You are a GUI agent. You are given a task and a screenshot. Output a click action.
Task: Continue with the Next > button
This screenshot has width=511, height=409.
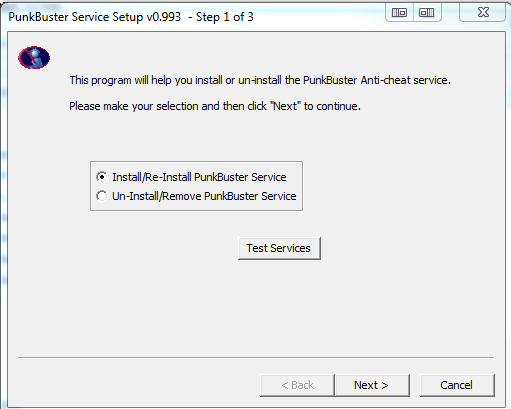pyautogui.click(x=372, y=385)
